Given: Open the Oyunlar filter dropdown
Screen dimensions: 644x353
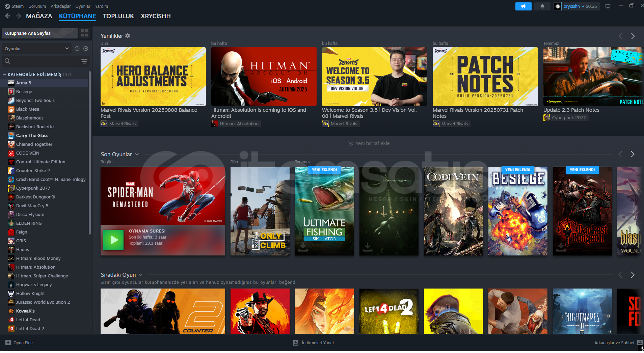Looking at the screenshot, I should [x=36, y=49].
